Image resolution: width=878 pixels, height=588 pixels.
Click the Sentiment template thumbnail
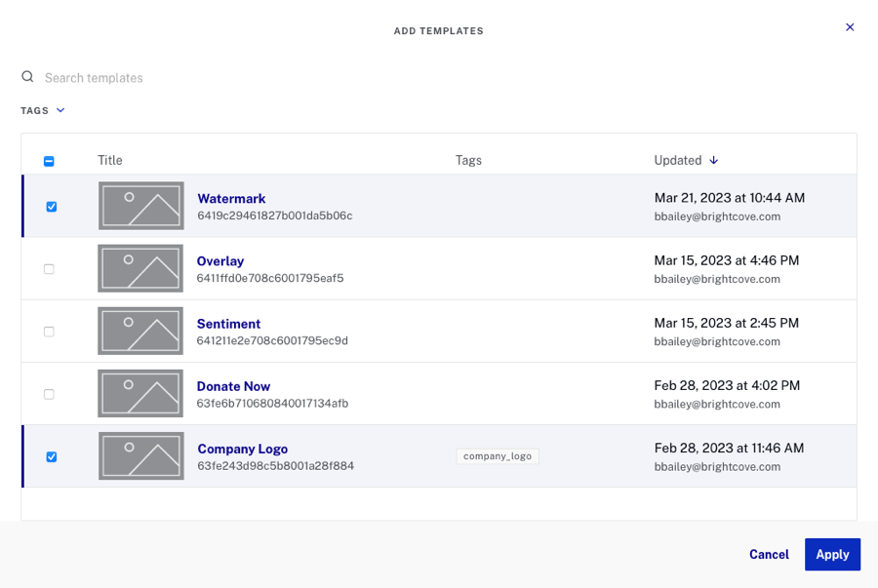[140, 331]
